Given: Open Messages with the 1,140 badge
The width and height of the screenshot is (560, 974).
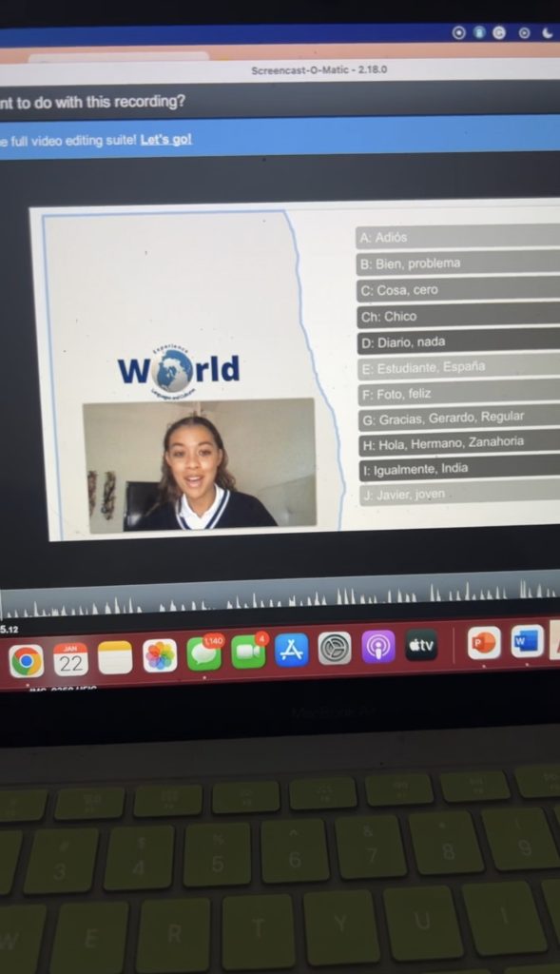Looking at the screenshot, I should (204, 653).
